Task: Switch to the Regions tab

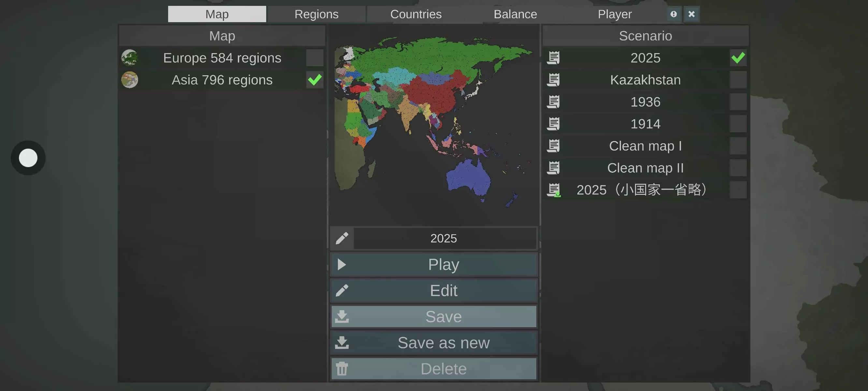Action: pyautogui.click(x=316, y=14)
